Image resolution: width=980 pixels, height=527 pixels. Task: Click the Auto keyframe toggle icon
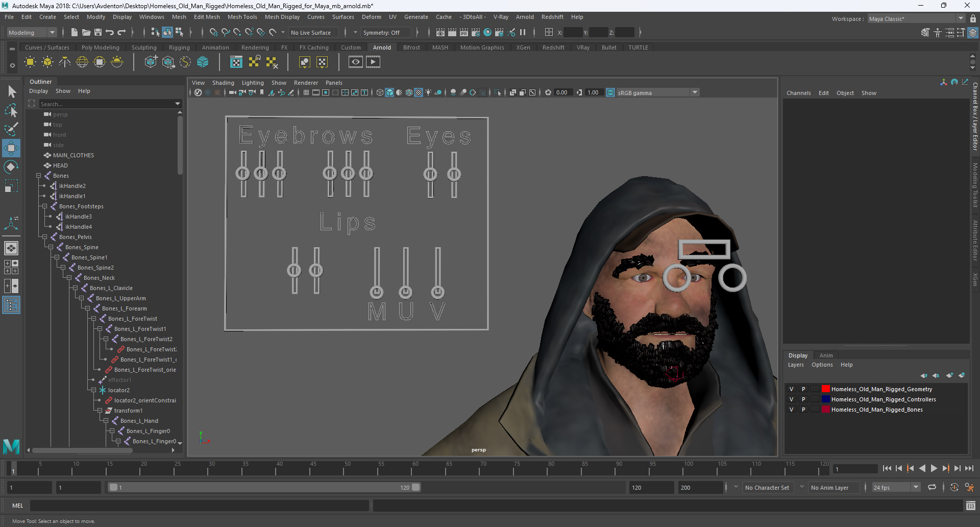pos(954,487)
